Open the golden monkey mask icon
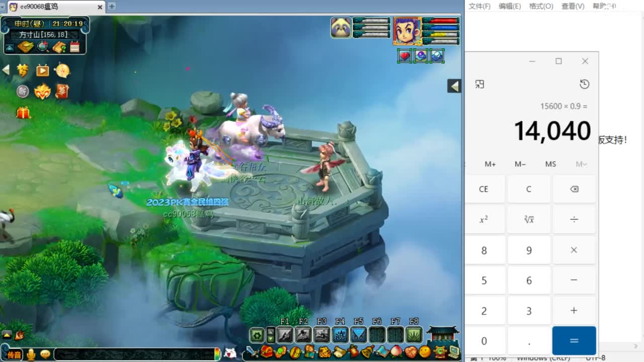 pos(42,92)
